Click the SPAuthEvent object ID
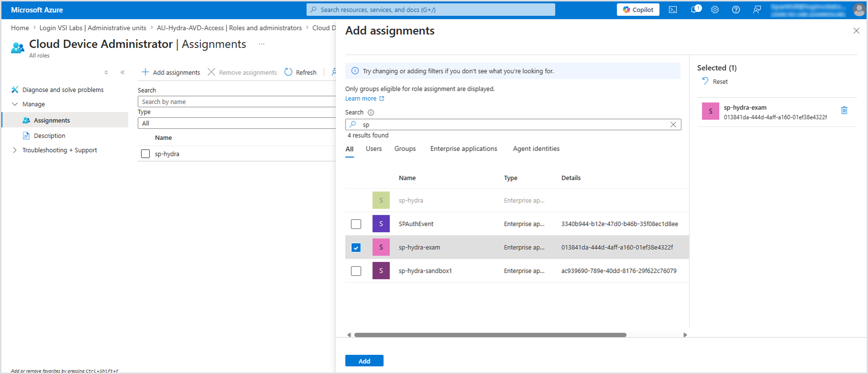The width and height of the screenshot is (868, 374). coord(620,224)
